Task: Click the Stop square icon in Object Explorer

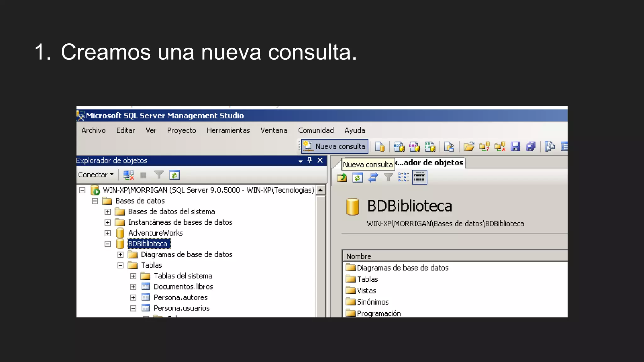Action: coord(143,175)
